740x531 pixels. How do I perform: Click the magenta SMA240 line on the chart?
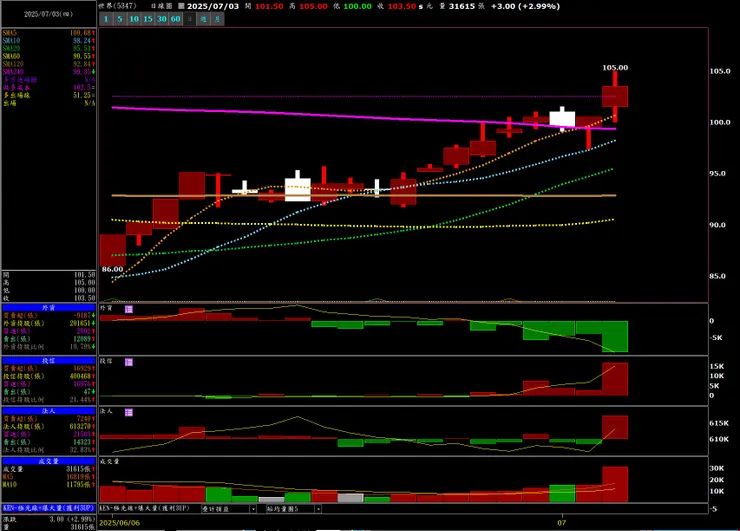363,118
